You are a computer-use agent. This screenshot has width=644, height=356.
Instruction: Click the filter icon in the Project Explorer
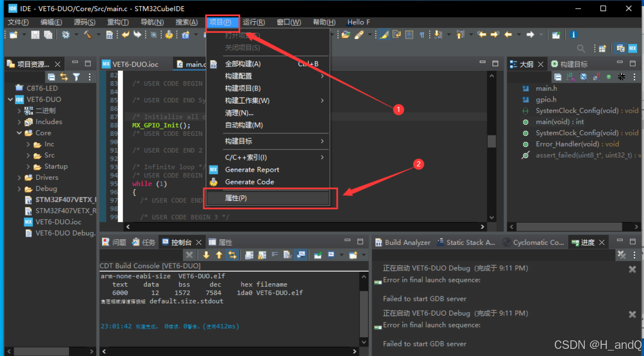76,77
